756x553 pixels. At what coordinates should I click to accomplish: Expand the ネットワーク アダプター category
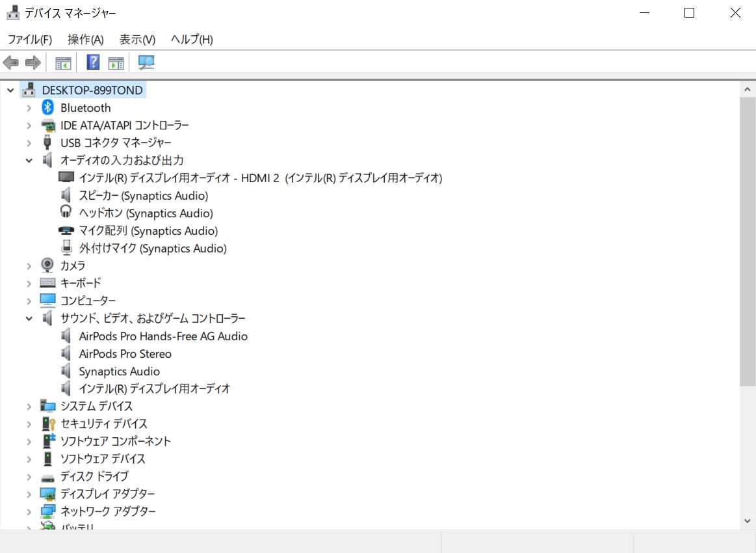point(29,511)
